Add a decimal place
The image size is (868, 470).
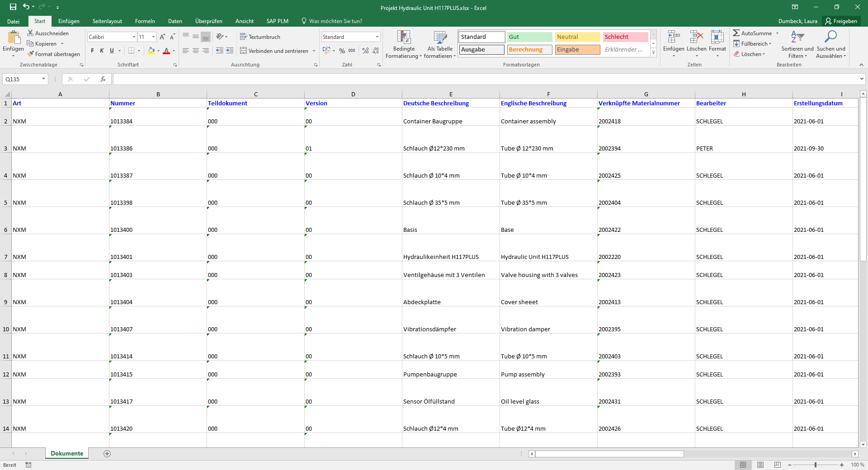click(x=365, y=51)
